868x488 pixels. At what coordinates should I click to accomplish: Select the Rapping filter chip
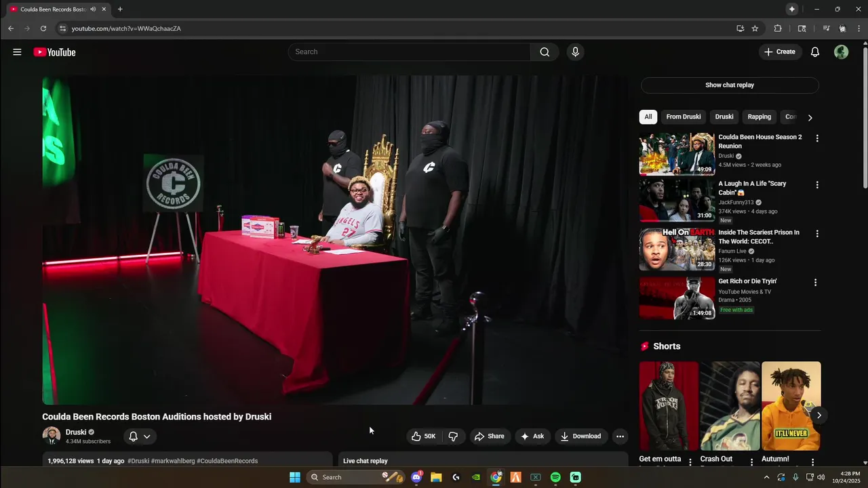point(759,117)
